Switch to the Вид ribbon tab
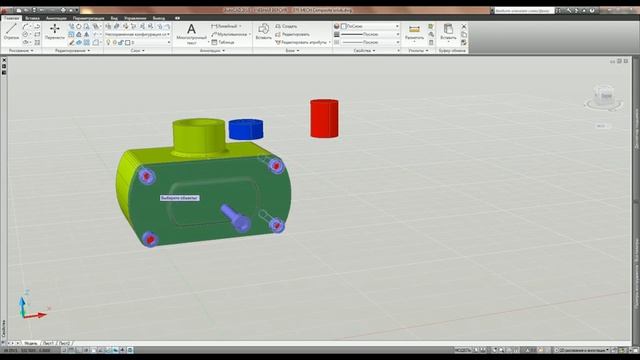 point(114,18)
